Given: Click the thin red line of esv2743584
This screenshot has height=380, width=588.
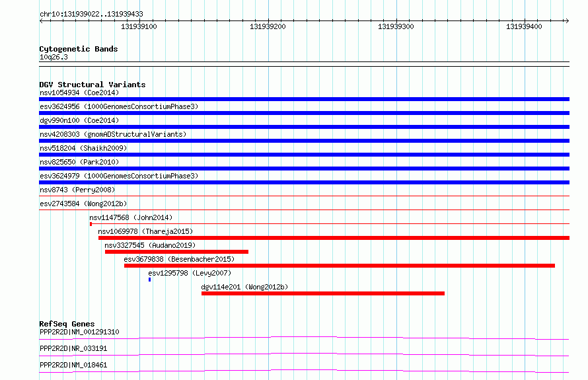Looking at the screenshot, I should coord(304,209).
